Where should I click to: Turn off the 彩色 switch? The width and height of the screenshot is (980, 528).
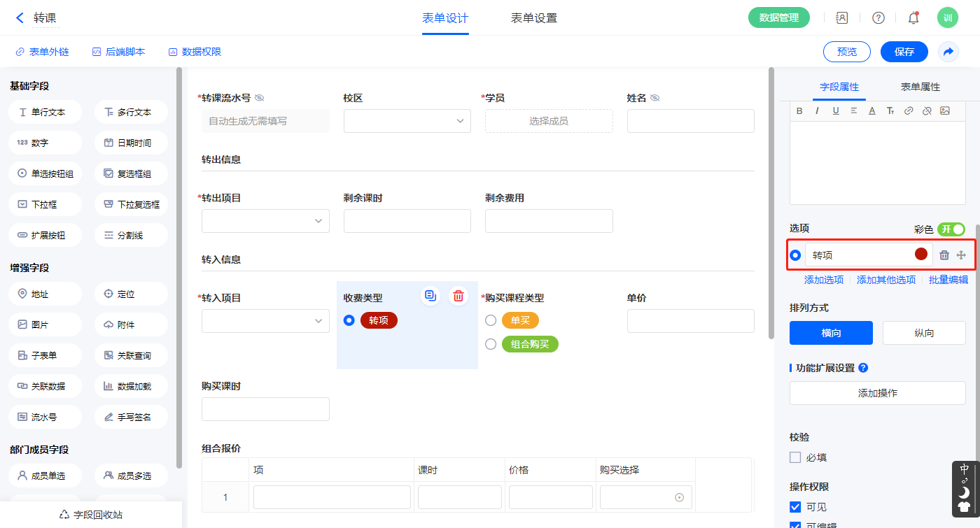pos(951,229)
